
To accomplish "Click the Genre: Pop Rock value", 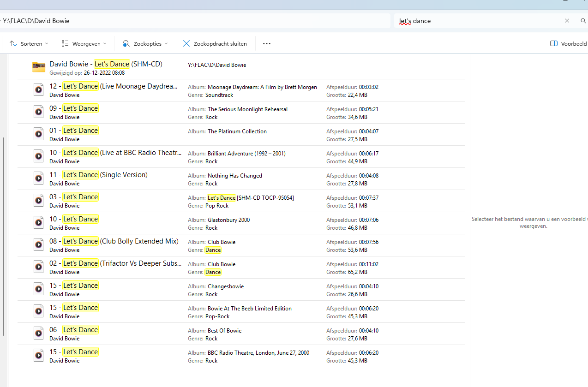I will pyautogui.click(x=217, y=206).
